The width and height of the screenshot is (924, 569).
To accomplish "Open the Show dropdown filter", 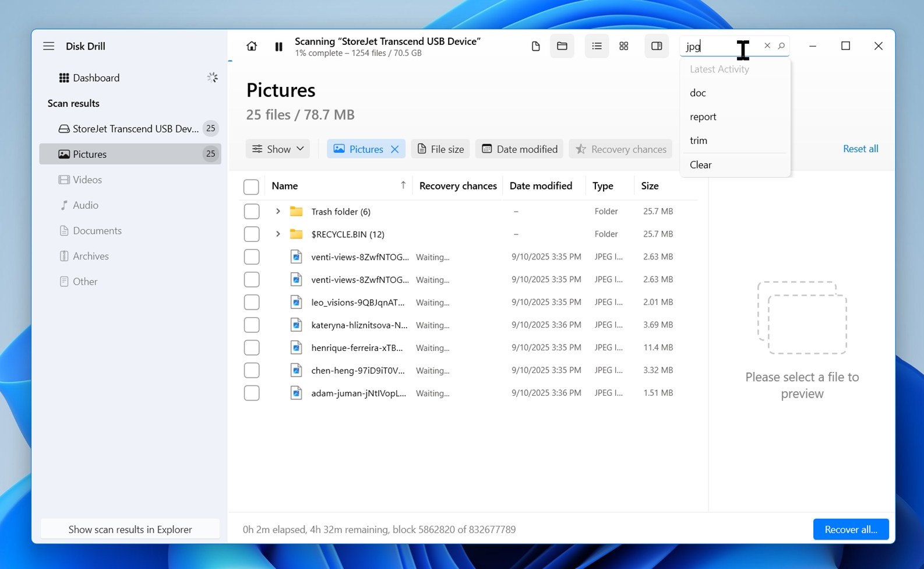I will (278, 149).
